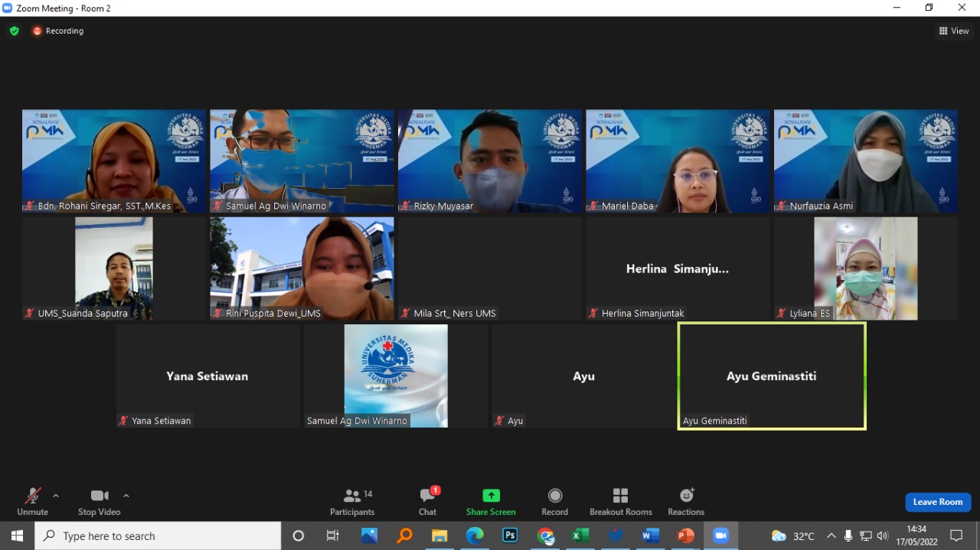Click the Recording status indicator
Image resolution: width=980 pixels, height=550 pixels.
pyautogui.click(x=58, y=31)
